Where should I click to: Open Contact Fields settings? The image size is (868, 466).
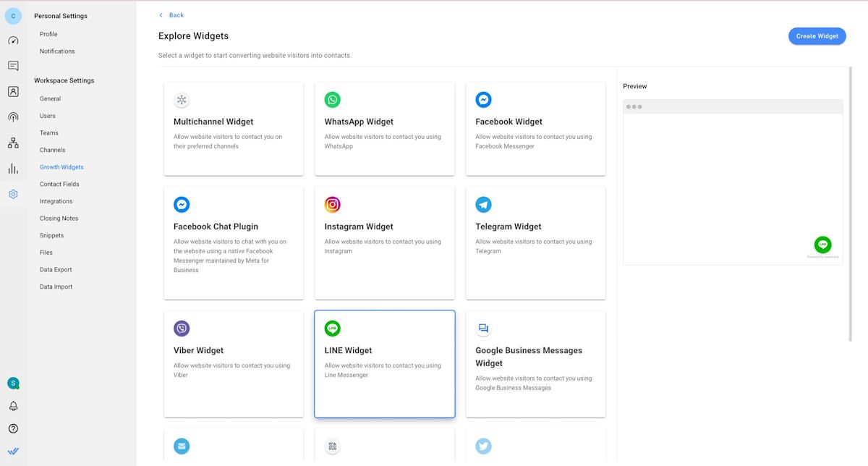59,185
